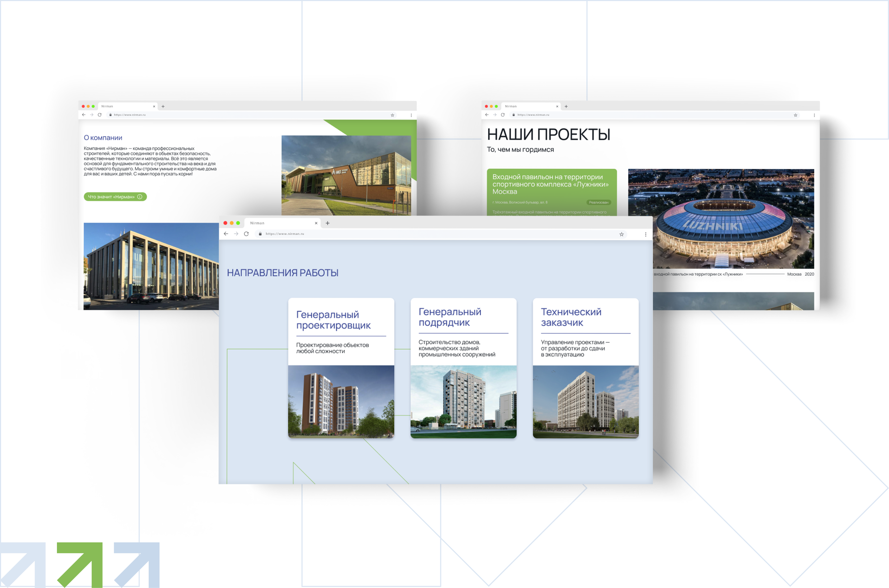The height and width of the screenshot is (588, 889).
Task: Close Nirman tab in center browser window
Action: [x=316, y=223]
